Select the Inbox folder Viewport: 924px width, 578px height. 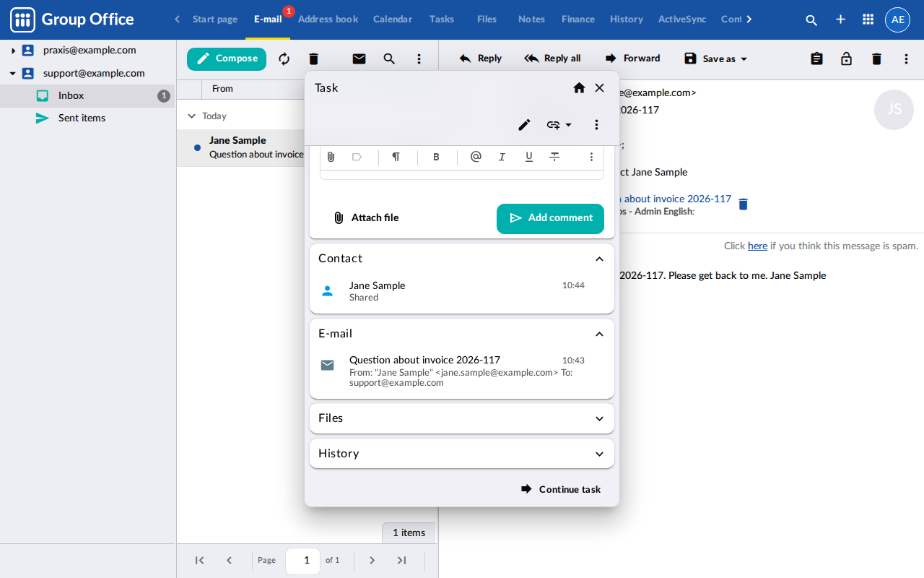pos(87,95)
